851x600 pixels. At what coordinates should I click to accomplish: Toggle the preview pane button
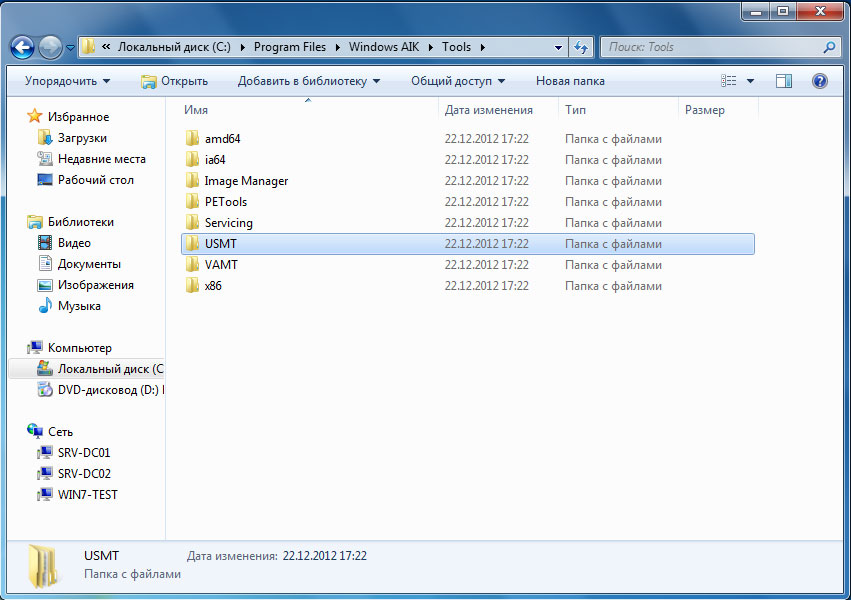pyautogui.click(x=784, y=81)
